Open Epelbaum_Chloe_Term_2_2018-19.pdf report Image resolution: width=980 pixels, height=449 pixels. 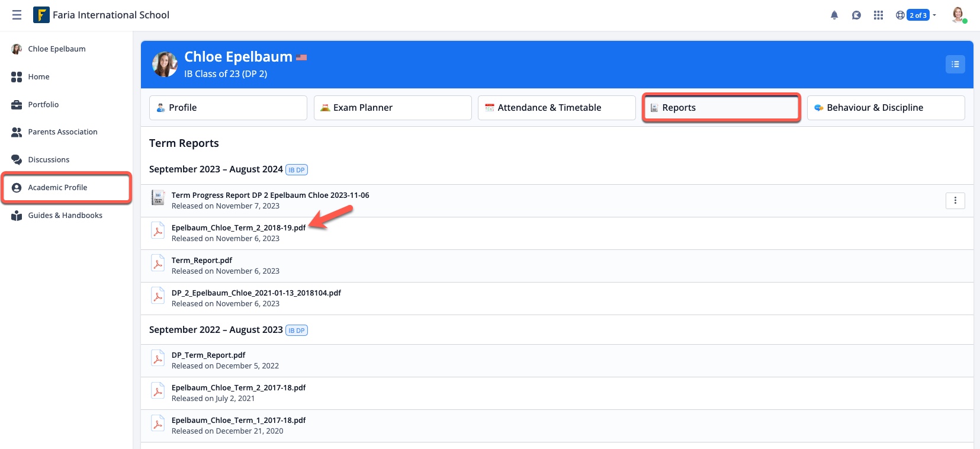[x=239, y=228]
